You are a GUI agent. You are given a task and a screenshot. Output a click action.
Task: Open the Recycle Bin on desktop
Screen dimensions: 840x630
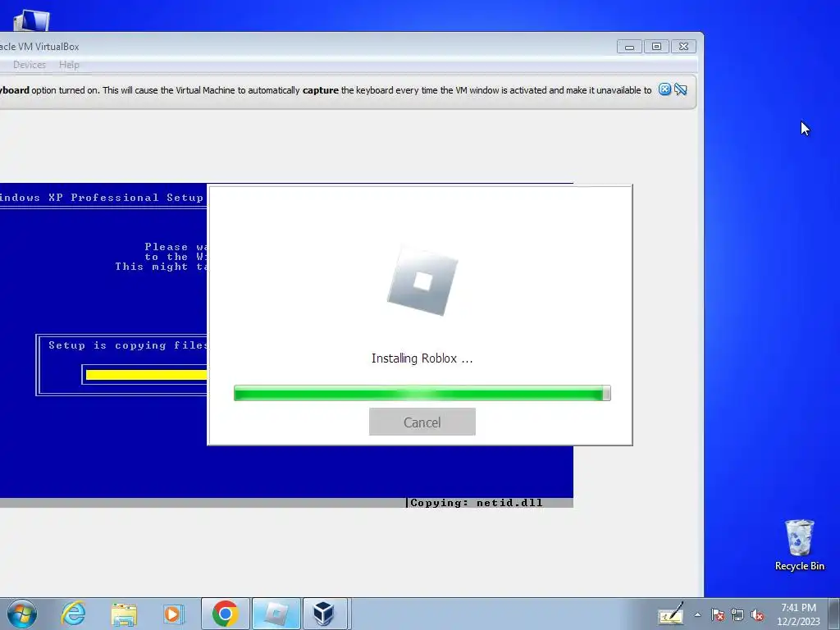[x=799, y=545]
